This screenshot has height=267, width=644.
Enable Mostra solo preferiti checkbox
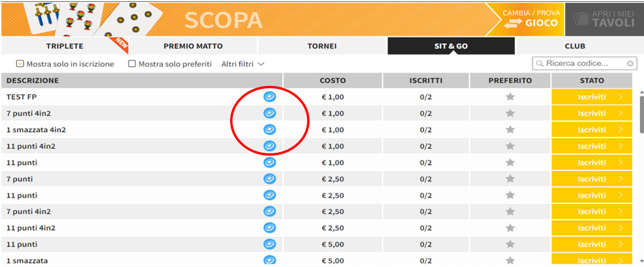point(132,63)
